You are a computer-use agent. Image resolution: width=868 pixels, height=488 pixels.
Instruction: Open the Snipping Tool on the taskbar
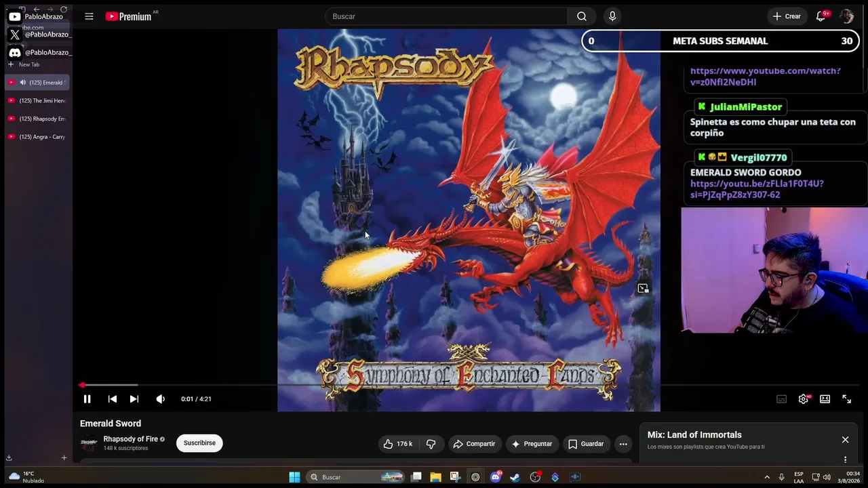pos(455,477)
